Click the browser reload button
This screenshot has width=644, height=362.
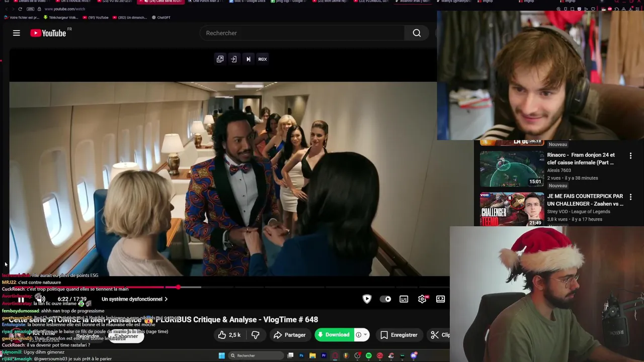20,9
